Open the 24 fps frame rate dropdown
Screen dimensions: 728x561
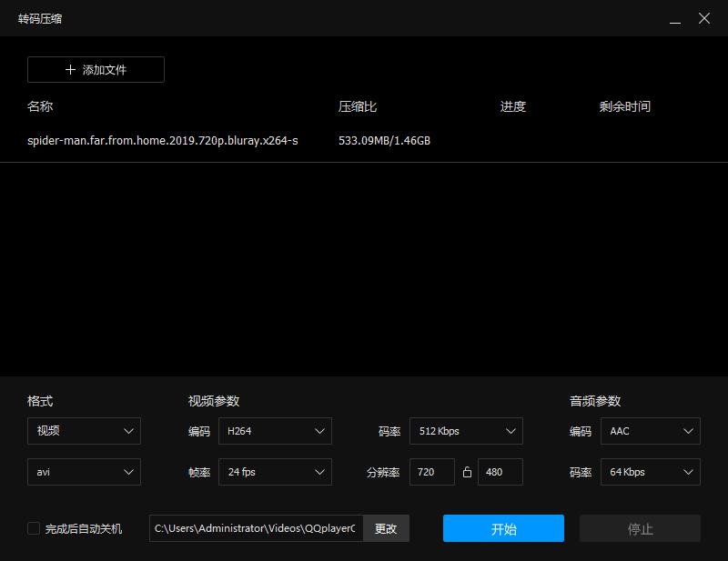point(275,472)
